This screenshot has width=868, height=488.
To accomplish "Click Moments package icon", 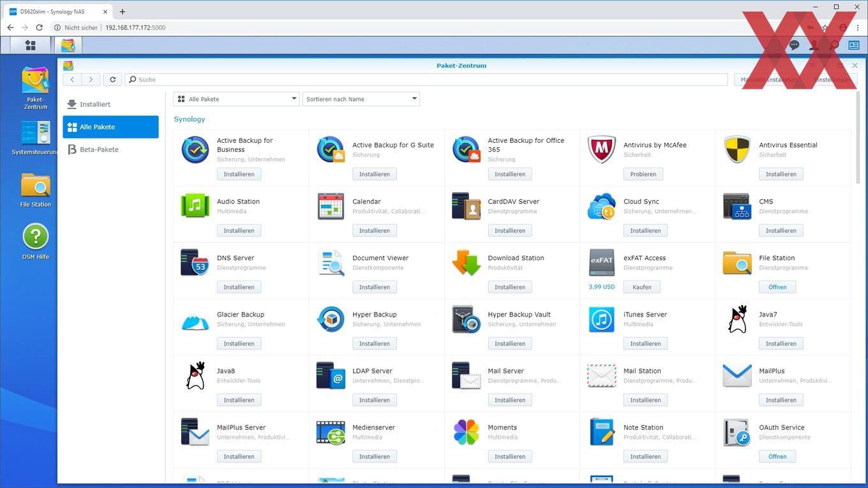I will [466, 433].
